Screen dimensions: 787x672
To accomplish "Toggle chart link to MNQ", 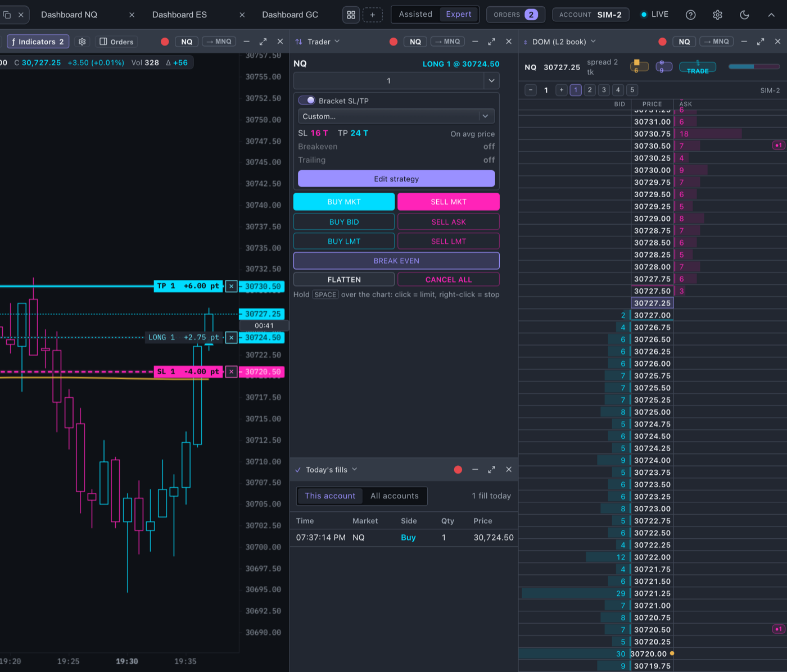I will point(219,42).
